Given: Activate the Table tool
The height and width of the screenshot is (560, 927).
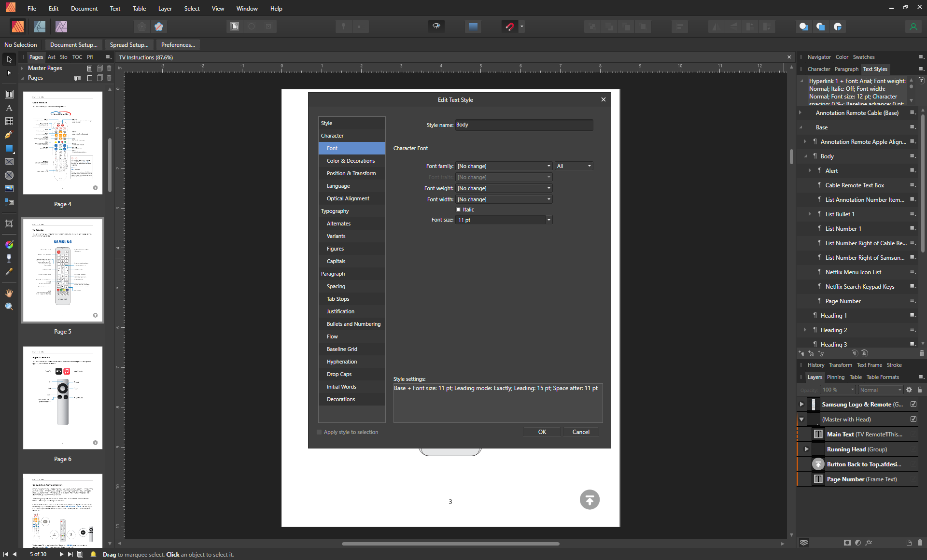Looking at the screenshot, I should tap(9, 121).
